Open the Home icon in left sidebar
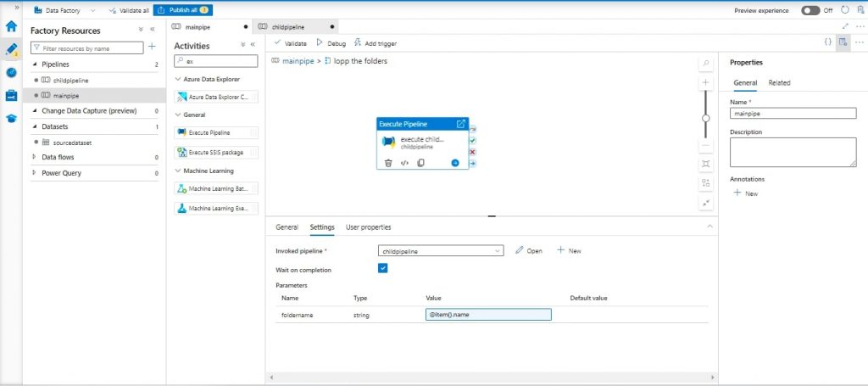The height and width of the screenshot is (386, 868). (11, 26)
